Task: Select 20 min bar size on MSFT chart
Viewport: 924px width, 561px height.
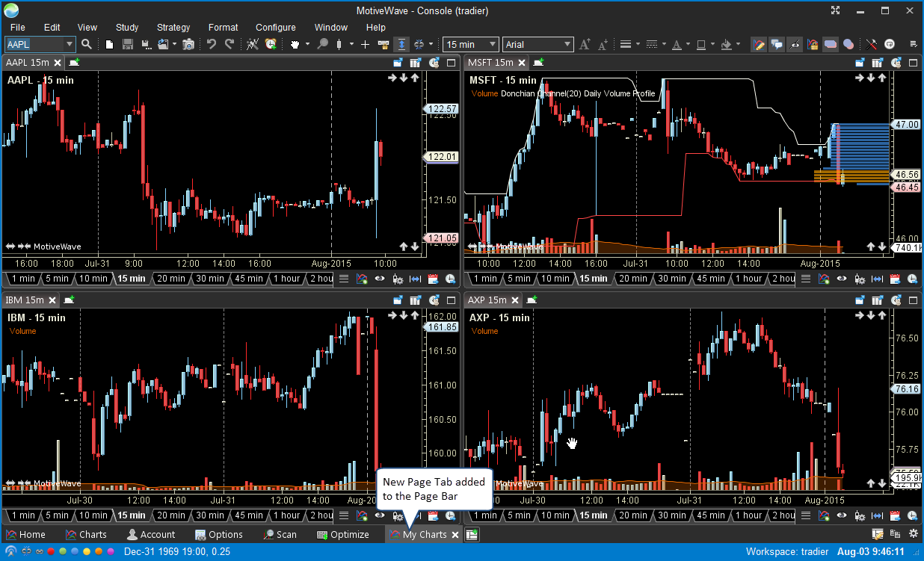Action: pos(633,279)
